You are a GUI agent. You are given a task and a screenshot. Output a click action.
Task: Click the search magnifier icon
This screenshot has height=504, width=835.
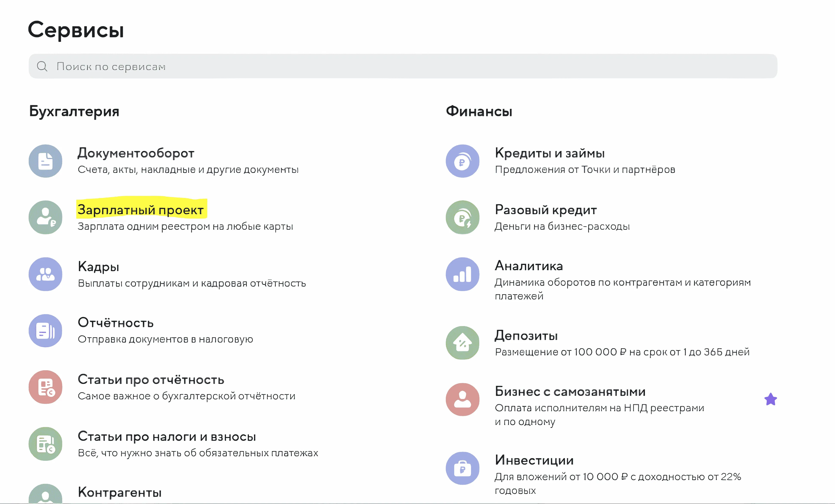point(42,66)
